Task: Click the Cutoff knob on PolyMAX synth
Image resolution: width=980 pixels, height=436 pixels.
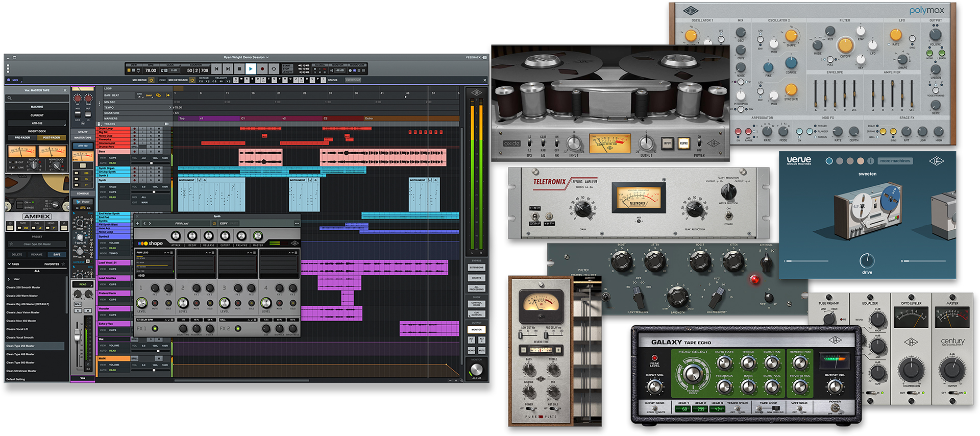Action: tap(845, 45)
